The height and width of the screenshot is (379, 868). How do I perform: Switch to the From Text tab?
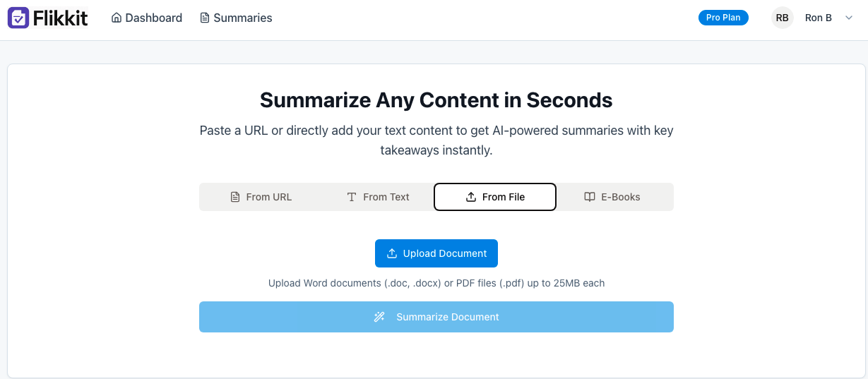point(378,197)
